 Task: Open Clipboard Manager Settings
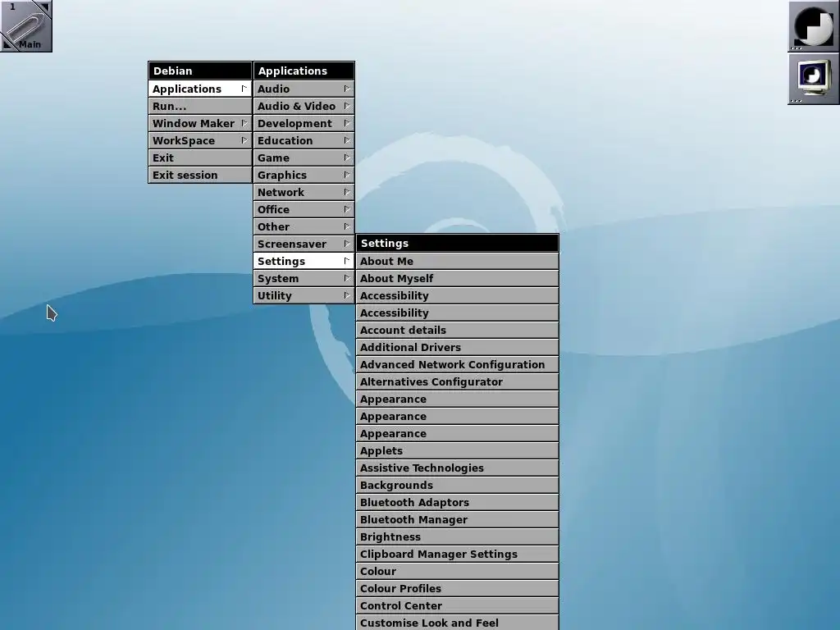(x=458, y=554)
